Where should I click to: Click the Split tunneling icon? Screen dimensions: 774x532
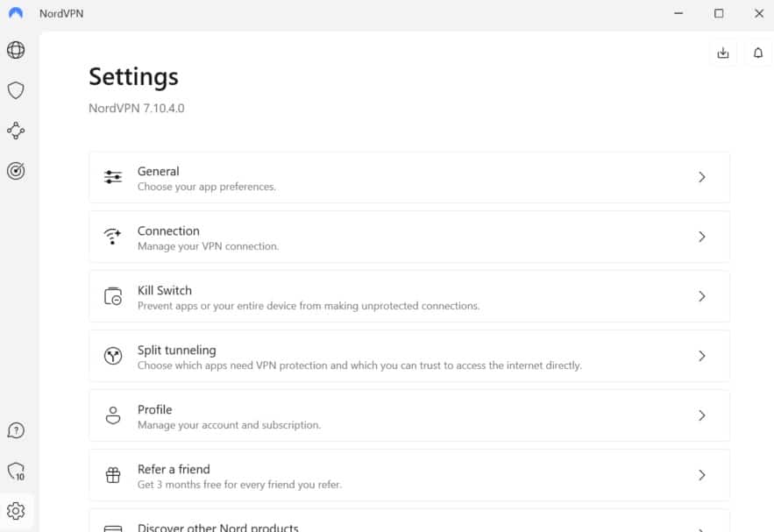pyautogui.click(x=113, y=356)
